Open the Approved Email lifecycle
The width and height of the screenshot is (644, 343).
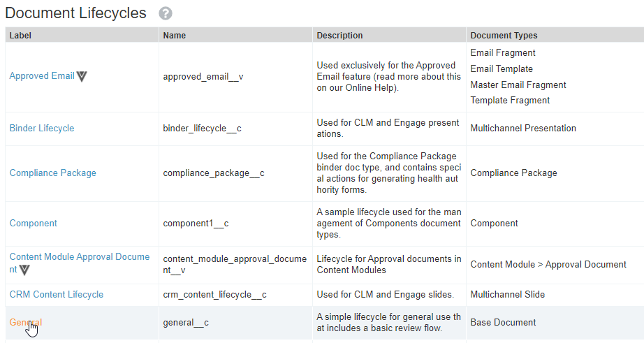pos(41,76)
